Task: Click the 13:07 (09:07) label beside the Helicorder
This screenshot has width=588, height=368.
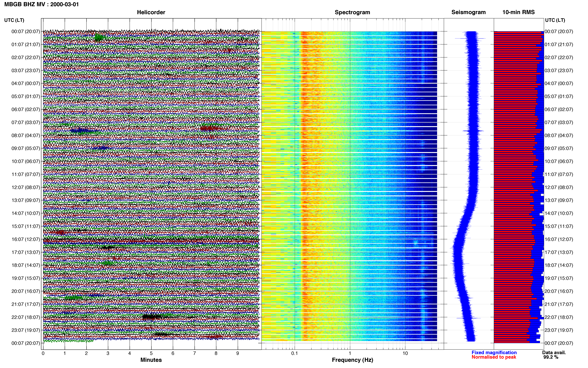Action: click(26, 200)
